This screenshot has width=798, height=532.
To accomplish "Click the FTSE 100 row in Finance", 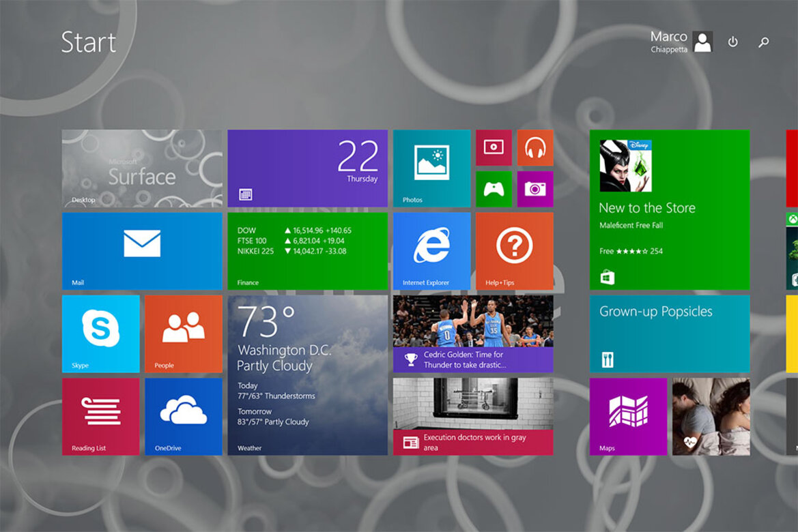I will 291,241.
